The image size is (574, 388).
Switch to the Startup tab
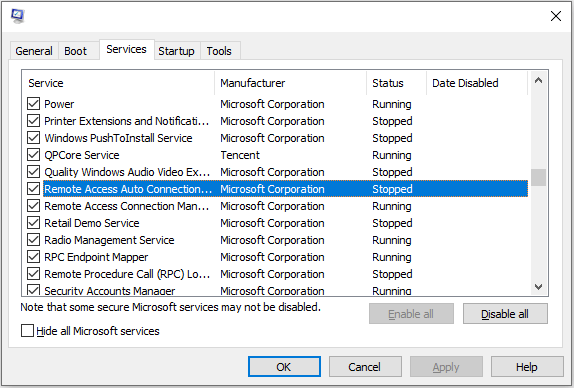(x=176, y=51)
